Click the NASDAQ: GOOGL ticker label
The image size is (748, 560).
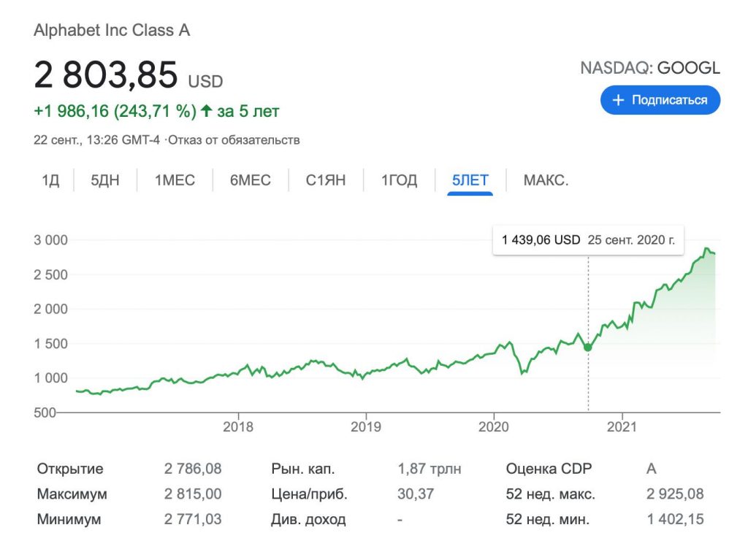click(x=650, y=68)
